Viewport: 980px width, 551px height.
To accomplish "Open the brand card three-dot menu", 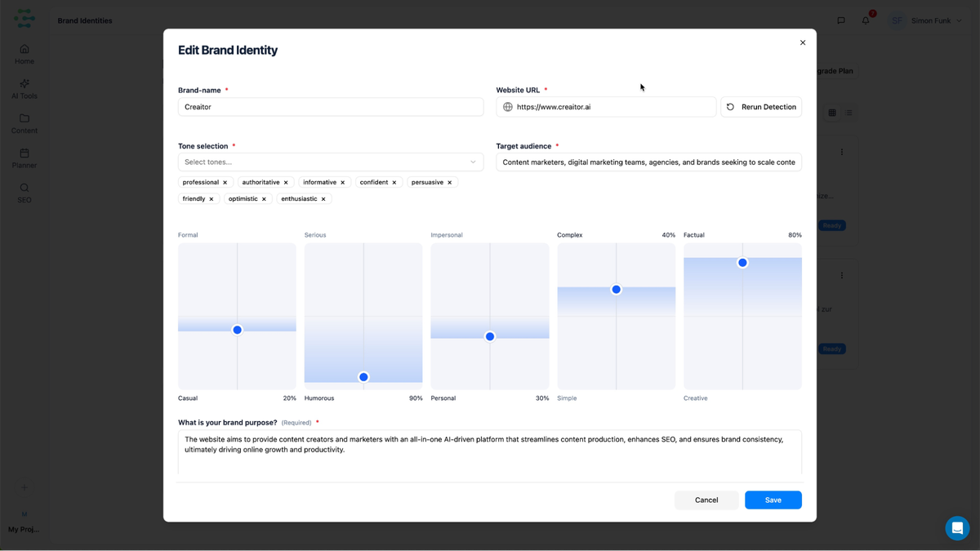I will tap(842, 152).
